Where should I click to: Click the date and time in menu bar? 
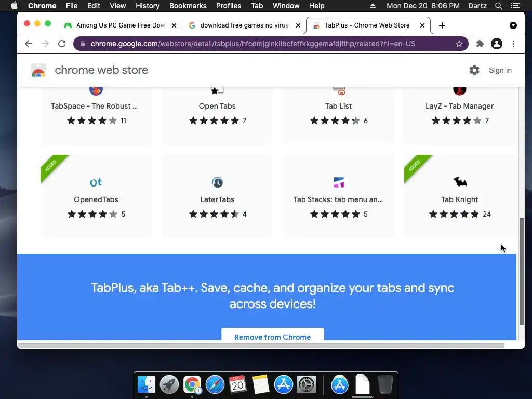(423, 6)
